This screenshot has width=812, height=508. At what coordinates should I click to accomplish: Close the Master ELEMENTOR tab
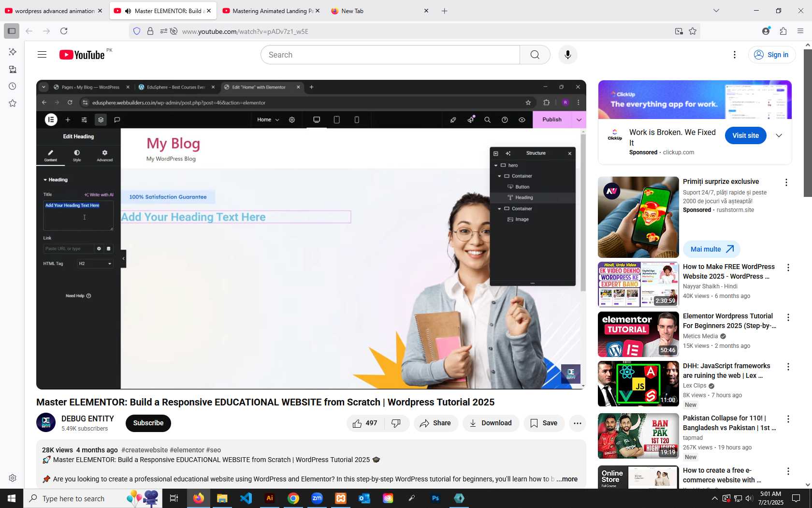pos(209,11)
